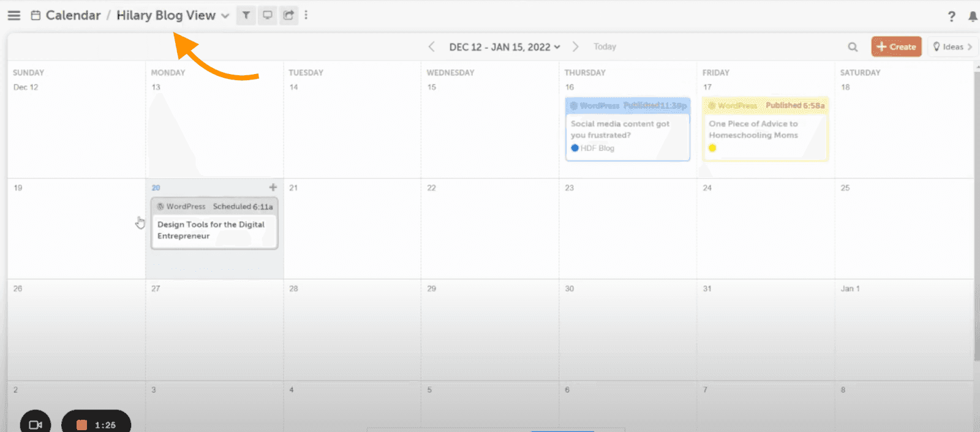The width and height of the screenshot is (980, 432).
Task: Click WordPress Scheduled 6:11a header
Action: (214, 206)
